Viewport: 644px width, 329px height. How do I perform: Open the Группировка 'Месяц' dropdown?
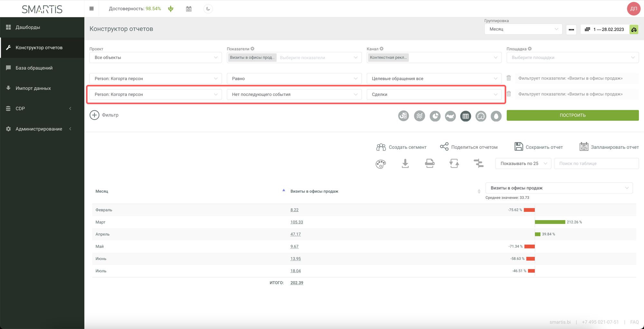[523, 29]
